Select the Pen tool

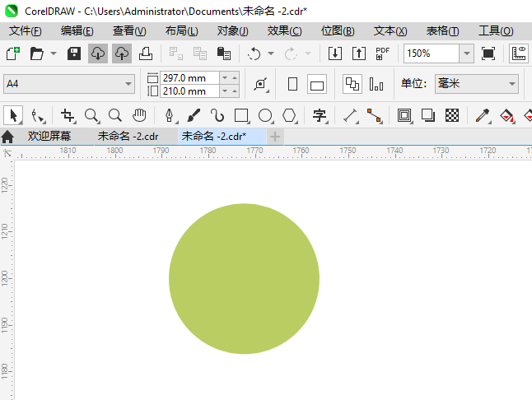click(x=170, y=115)
